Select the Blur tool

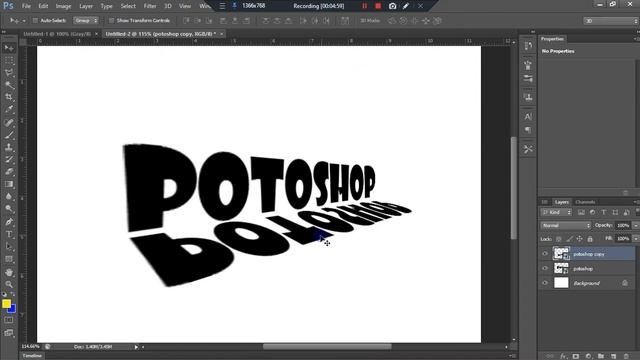pos(9,196)
